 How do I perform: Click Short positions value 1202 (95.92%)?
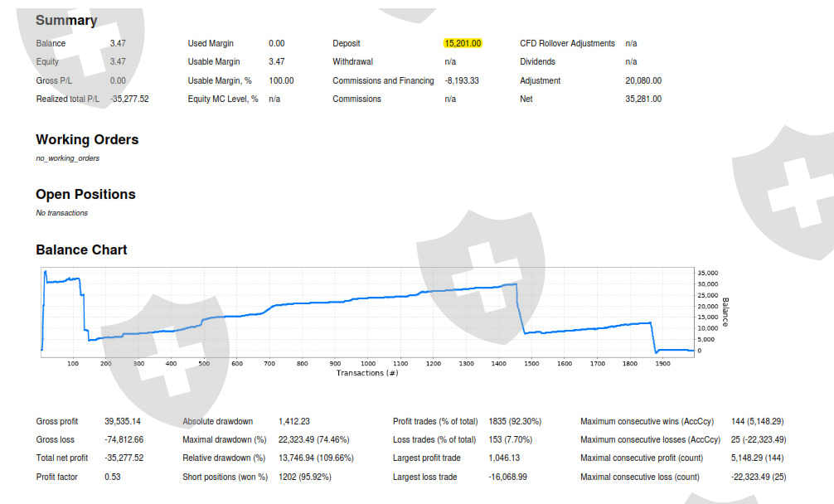pos(305,477)
